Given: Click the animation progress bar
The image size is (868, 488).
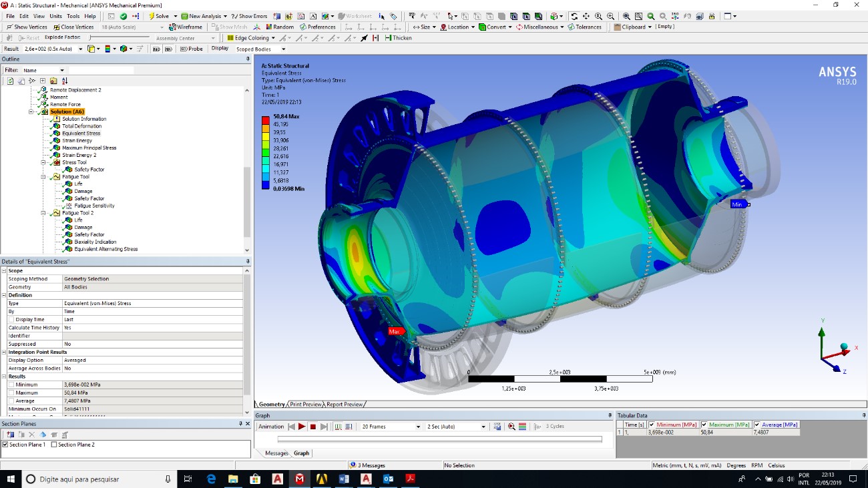Looking at the screenshot, I should [439, 439].
